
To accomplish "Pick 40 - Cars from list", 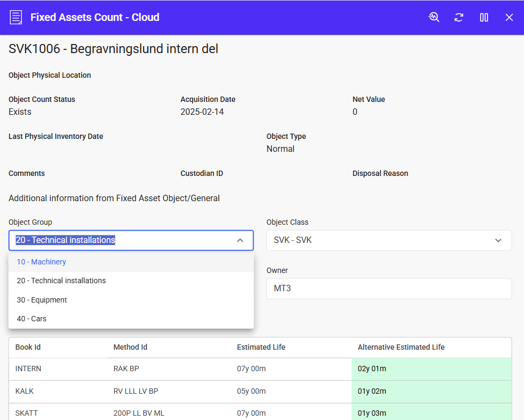I will pyautogui.click(x=32, y=319).
